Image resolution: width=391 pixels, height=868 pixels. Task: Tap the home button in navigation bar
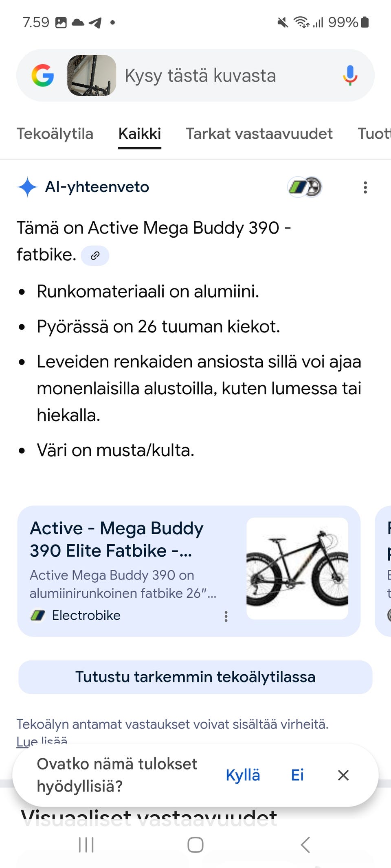(x=195, y=844)
